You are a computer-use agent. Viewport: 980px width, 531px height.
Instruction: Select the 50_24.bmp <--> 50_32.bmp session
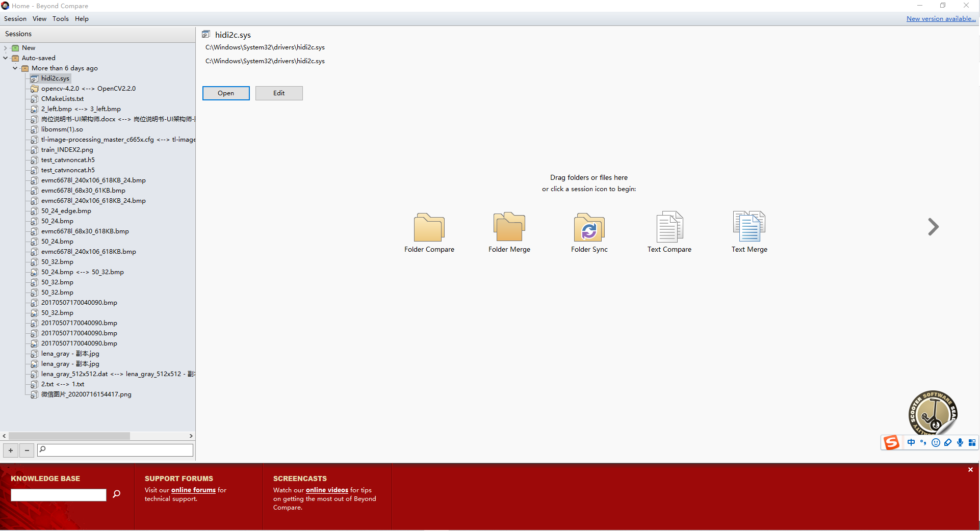point(82,272)
